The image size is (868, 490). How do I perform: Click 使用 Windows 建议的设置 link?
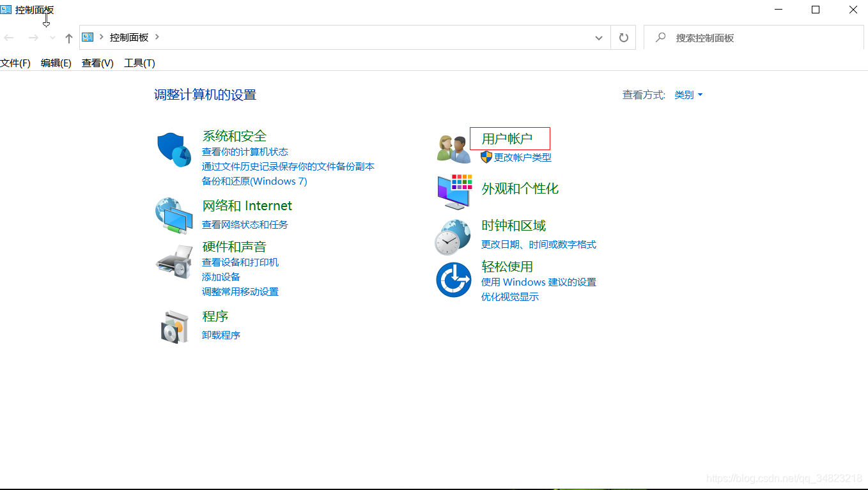539,282
